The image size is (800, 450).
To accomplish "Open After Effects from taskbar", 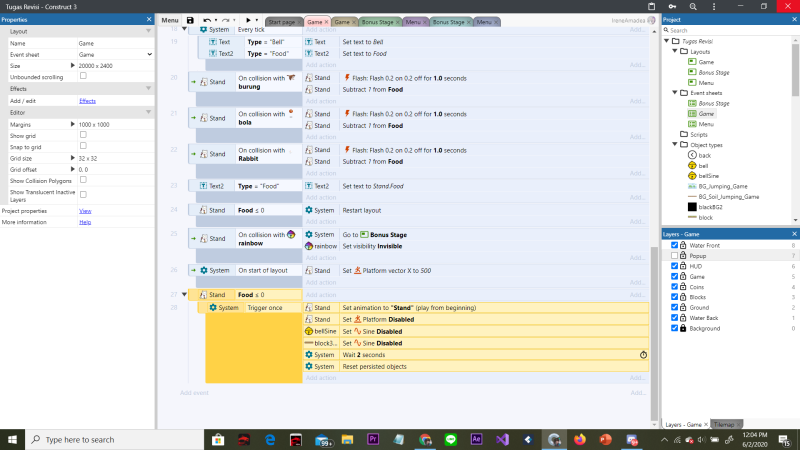I will tap(477, 439).
